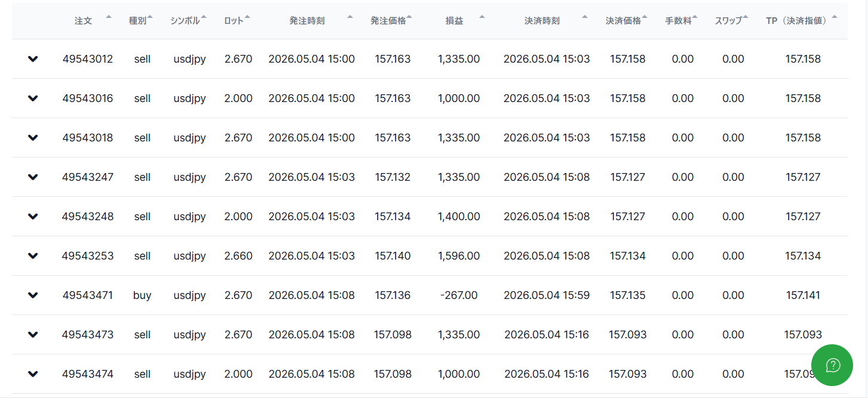Select the -267.00 loss value

(459, 295)
